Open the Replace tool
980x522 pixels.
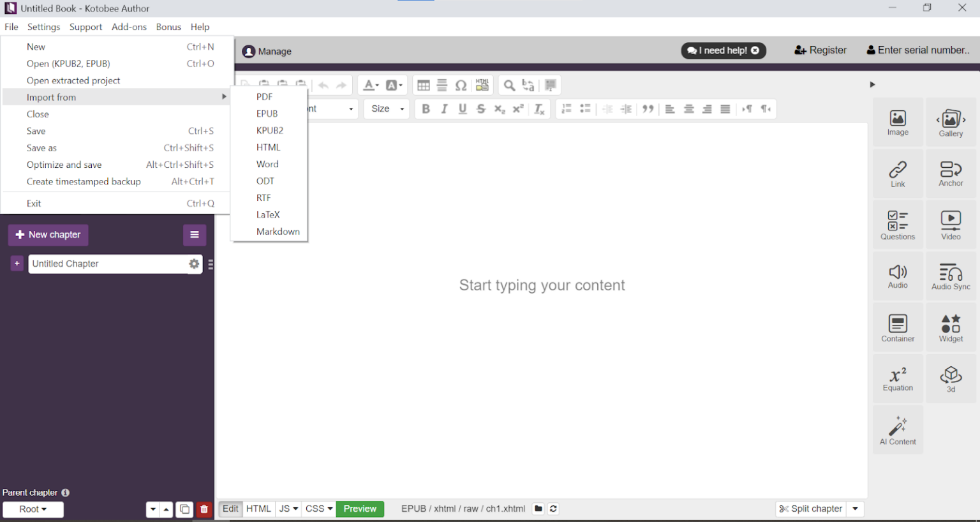(528, 86)
